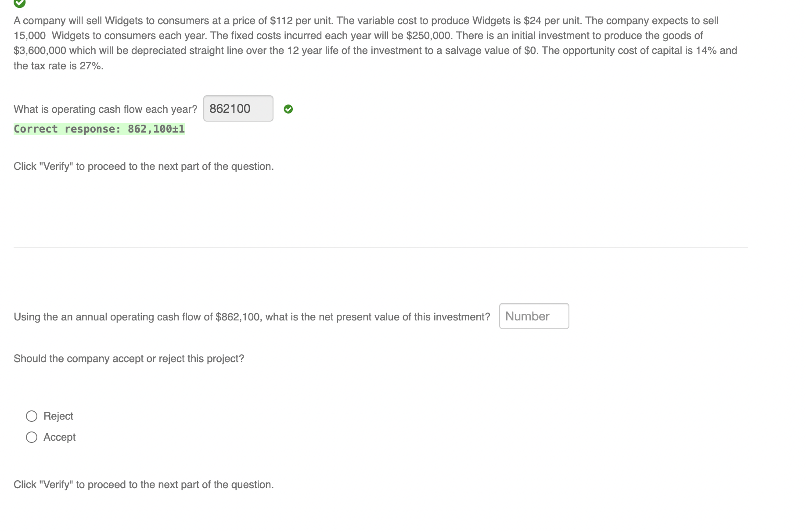Screen dimensions: 806x532
Task: Select the Reject radio button
Action: (31, 416)
